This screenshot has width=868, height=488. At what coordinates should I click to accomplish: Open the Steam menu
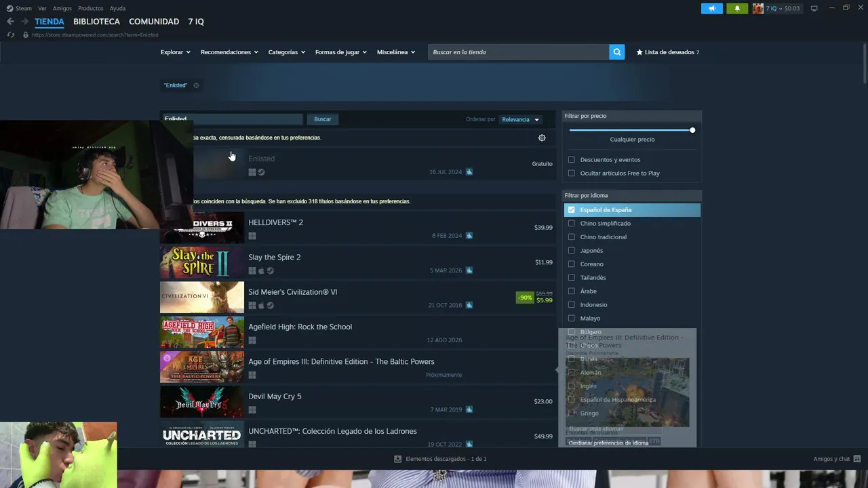tap(23, 9)
